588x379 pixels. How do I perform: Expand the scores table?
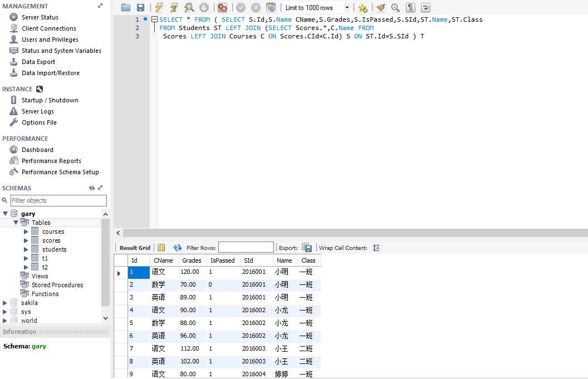pyautogui.click(x=26, y=240)
